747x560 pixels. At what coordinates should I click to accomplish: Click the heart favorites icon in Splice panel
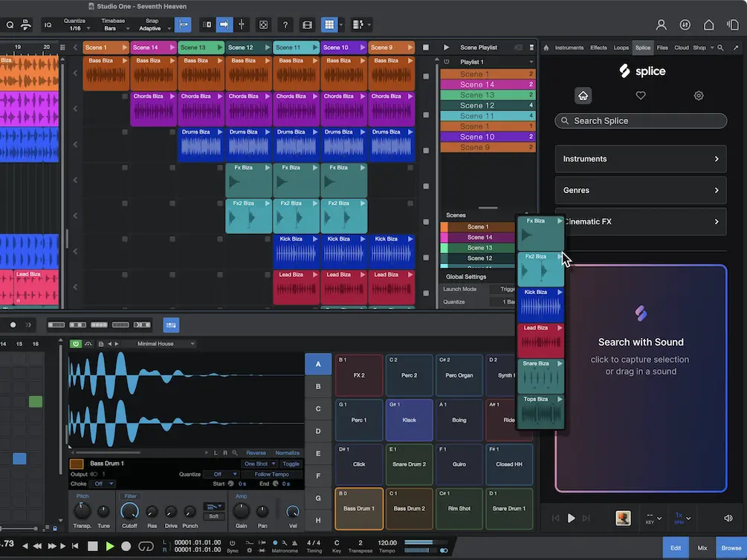(x=640, y=95)
